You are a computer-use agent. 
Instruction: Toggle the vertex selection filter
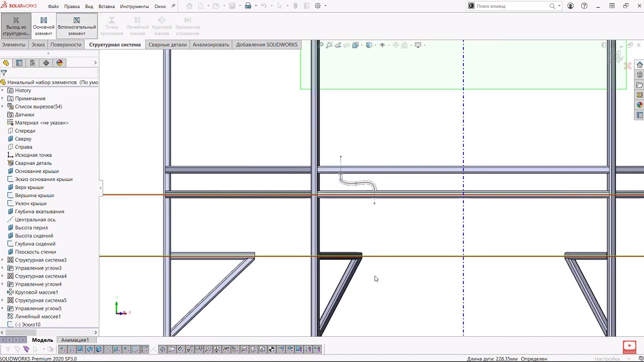pyautogui.click(x=63, y=349)
